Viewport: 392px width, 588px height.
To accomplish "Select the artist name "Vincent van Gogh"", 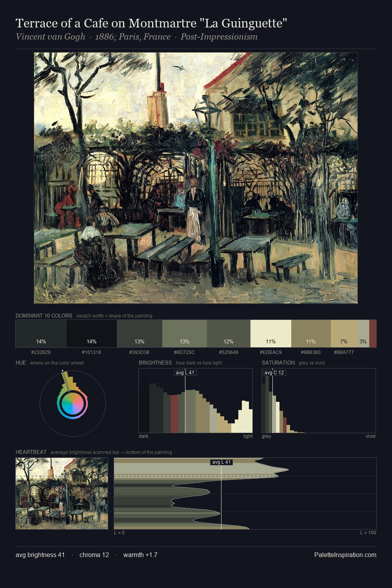I will [x=50, y=37].
